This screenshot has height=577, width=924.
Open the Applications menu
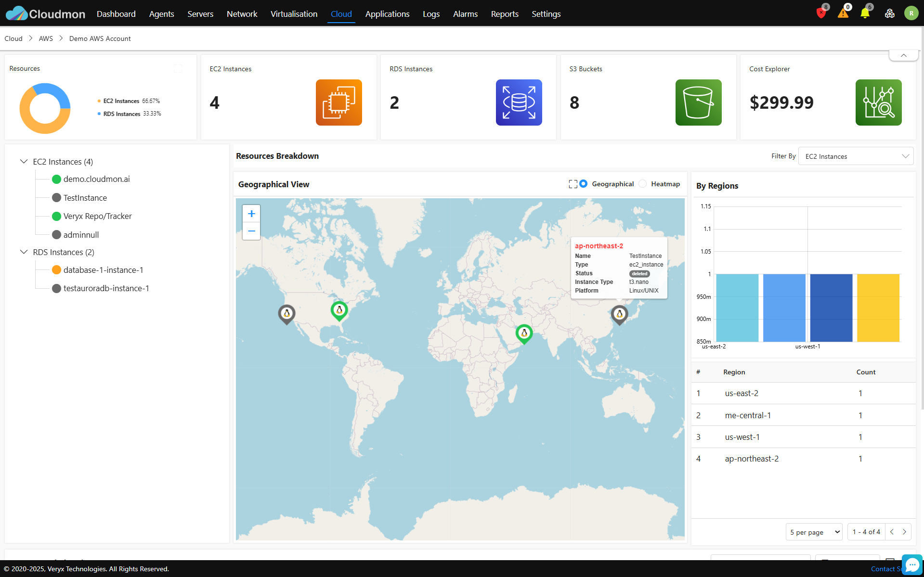click(x=387, y=14)
